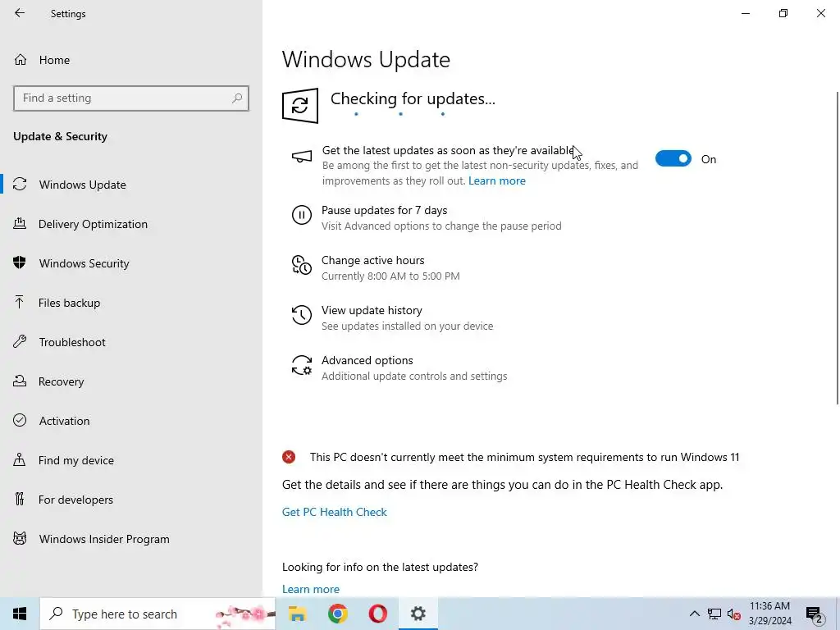Click Learn more under latest updates info

click(x=311, y=589)
